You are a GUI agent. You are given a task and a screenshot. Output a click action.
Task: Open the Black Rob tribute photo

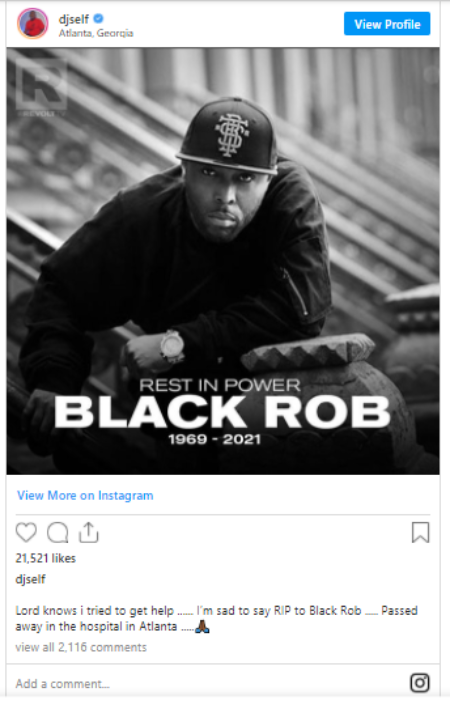(x=223, y=261)
